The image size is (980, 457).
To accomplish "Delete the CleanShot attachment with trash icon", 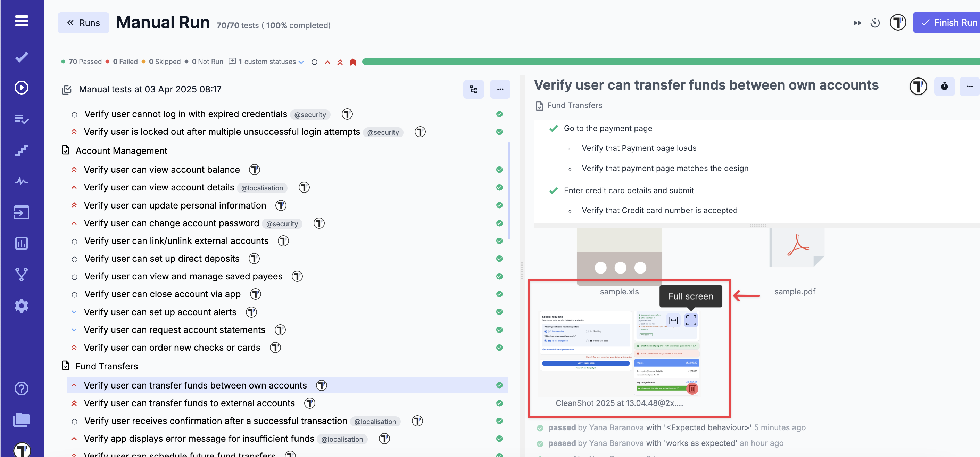I will [692, 389].
